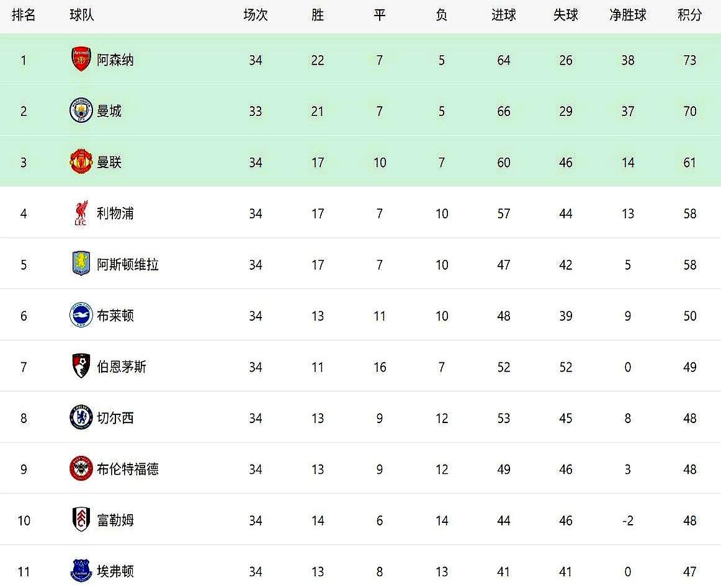Click the Chelsea crest icon
The image size is (721, 588).
[x=81, y=417]
